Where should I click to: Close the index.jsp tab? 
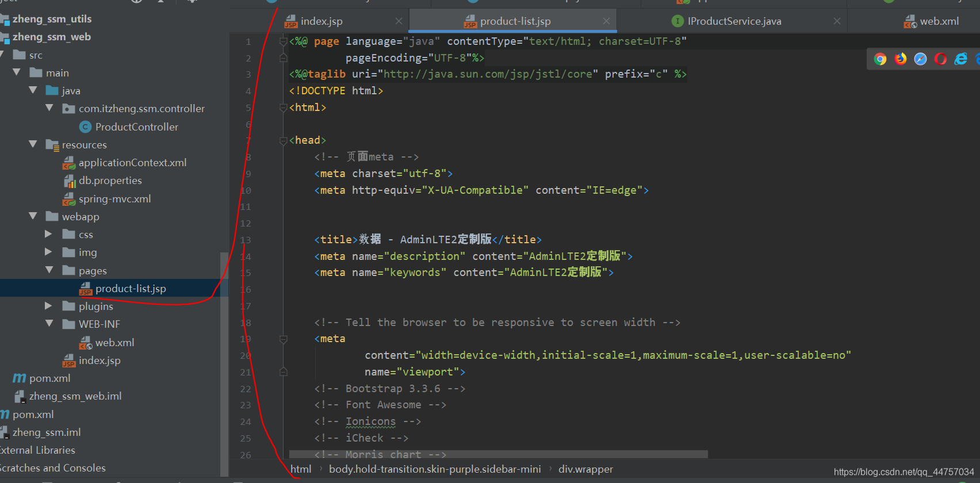399,21
